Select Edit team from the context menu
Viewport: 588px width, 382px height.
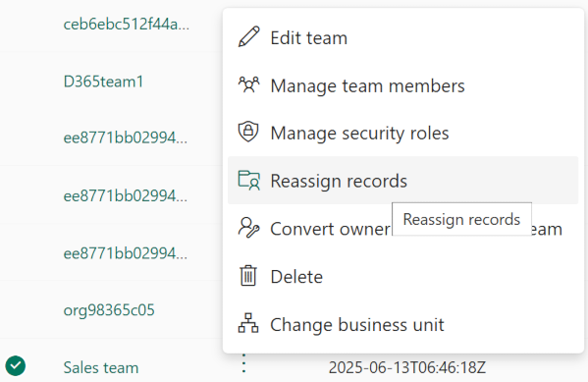pos(402,37)
